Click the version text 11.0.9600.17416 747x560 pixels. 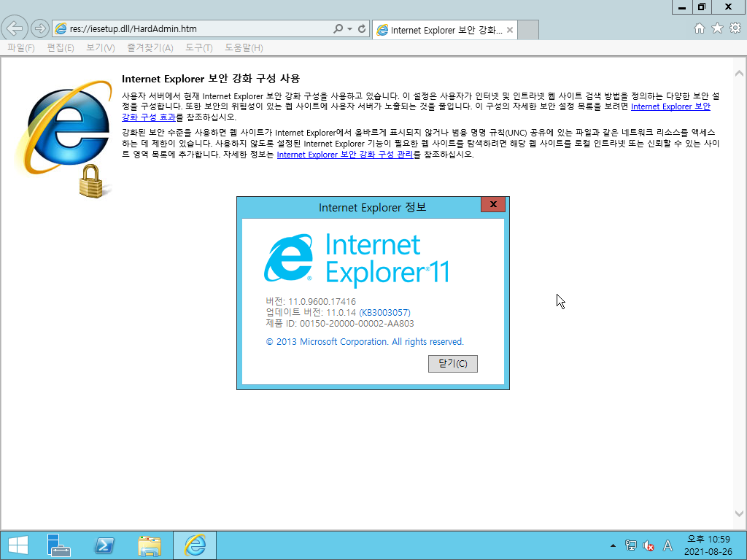pyautogui.click(x=322, y=301)
